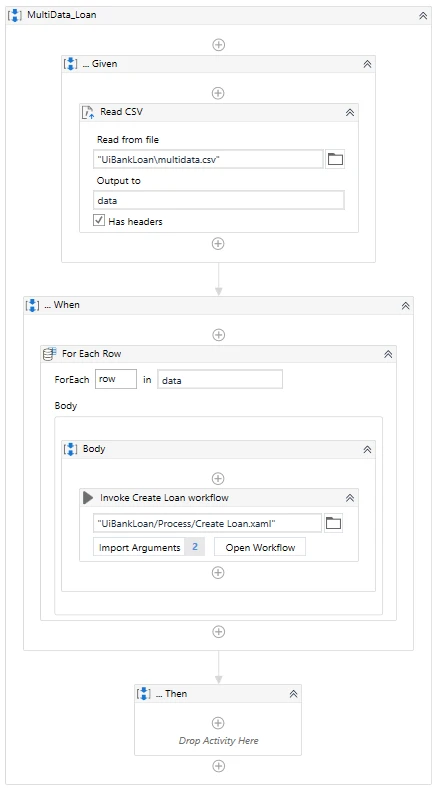The image size is (435, 789).
Task: Browse for the CSV file with the folder icon
Action: [x=335, y=160]
